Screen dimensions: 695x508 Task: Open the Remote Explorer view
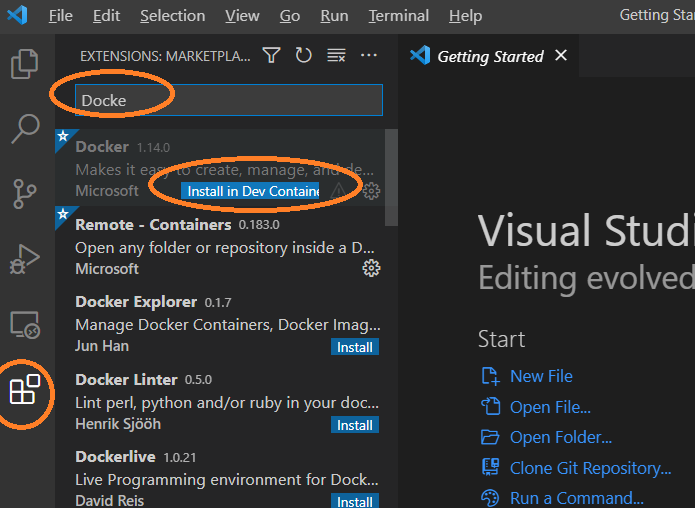[25, 324]
